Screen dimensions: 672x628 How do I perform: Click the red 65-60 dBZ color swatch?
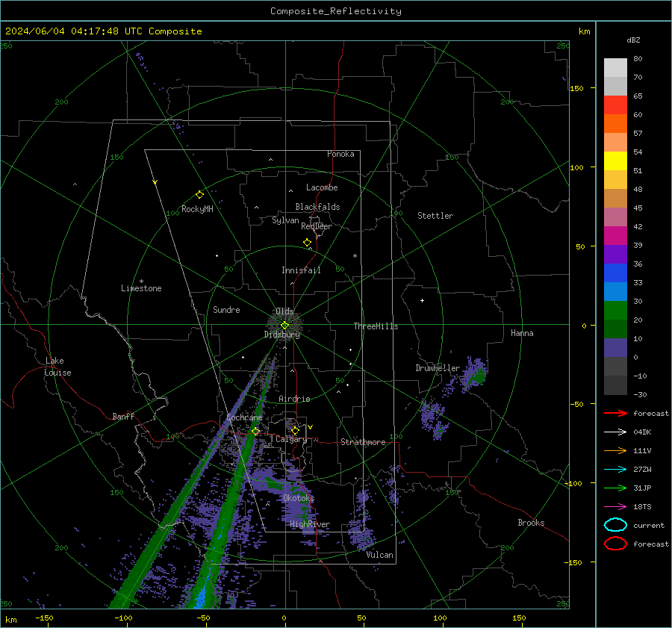pos(615,105)
